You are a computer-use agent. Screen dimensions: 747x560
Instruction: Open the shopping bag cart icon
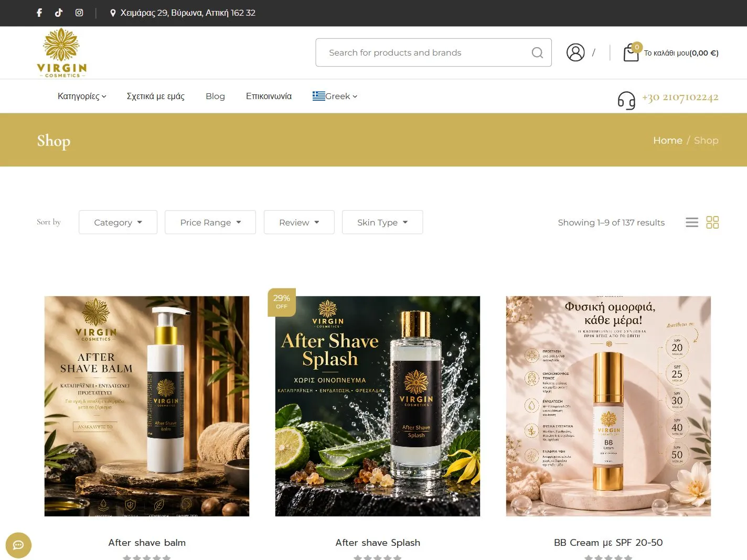tap(631, 53)
